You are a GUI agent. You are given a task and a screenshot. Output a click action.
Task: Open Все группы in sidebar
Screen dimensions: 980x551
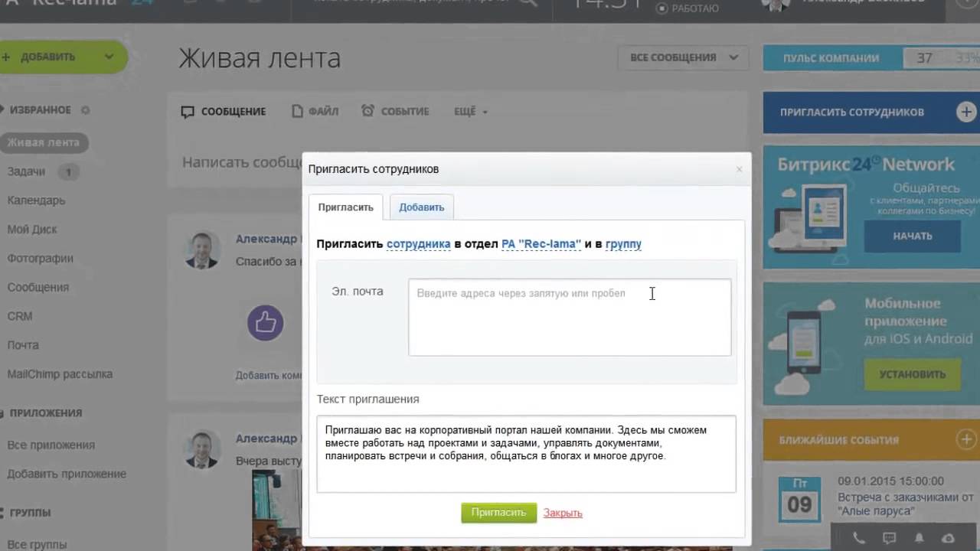[x=38, y=544]
